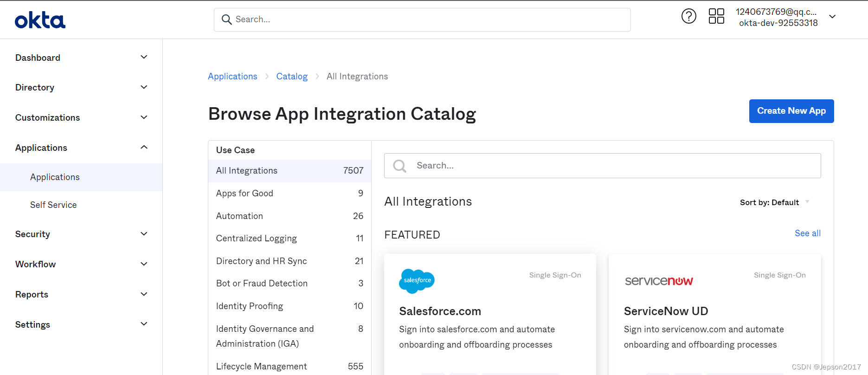Select the Automation use case
The width and height of the screenshot is (868, 375).
(x=239, y=216)
